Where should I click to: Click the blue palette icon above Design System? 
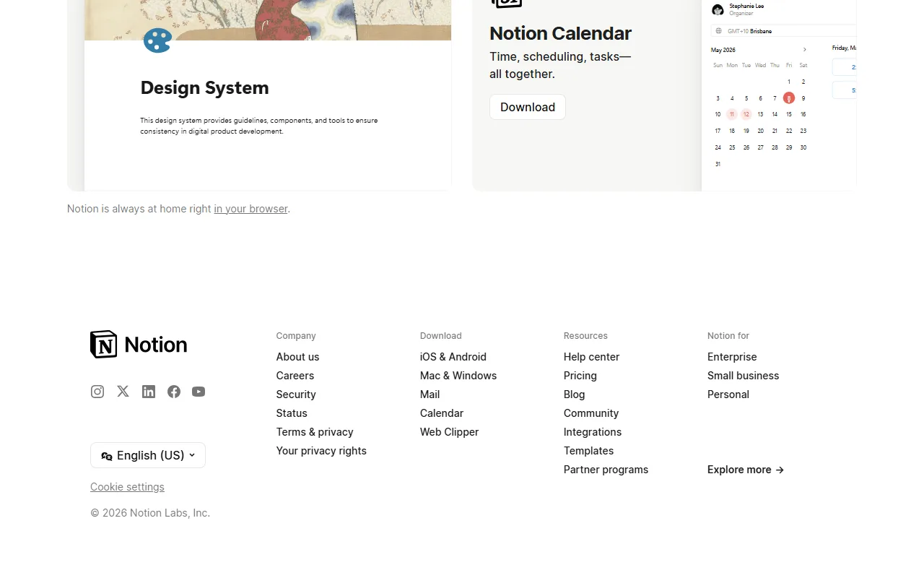(x=157, y=40)
